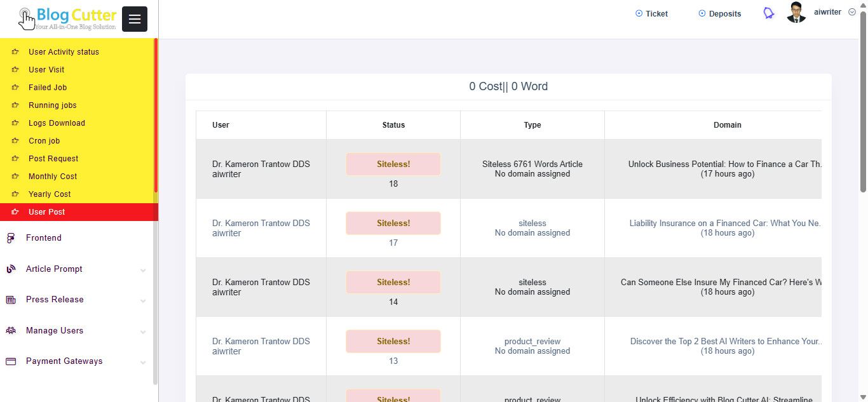Click the Frontend sidebar icon
Viewport: 868px width, 402px height.
11,238
